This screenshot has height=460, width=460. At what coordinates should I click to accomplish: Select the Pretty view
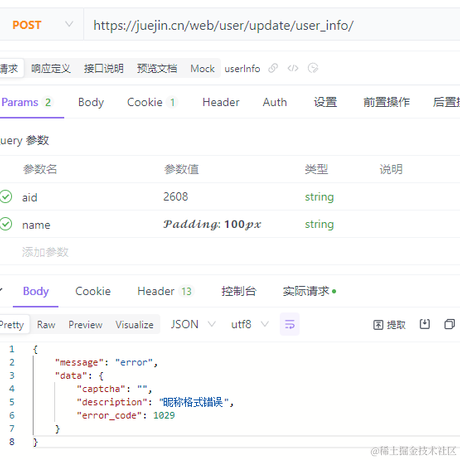(x=13, y=325)
